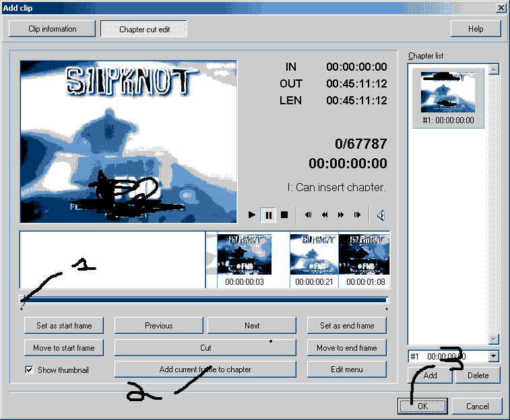The image size is (510, 420).
Task: Pause the clip preview
Action: coord(268,215)
